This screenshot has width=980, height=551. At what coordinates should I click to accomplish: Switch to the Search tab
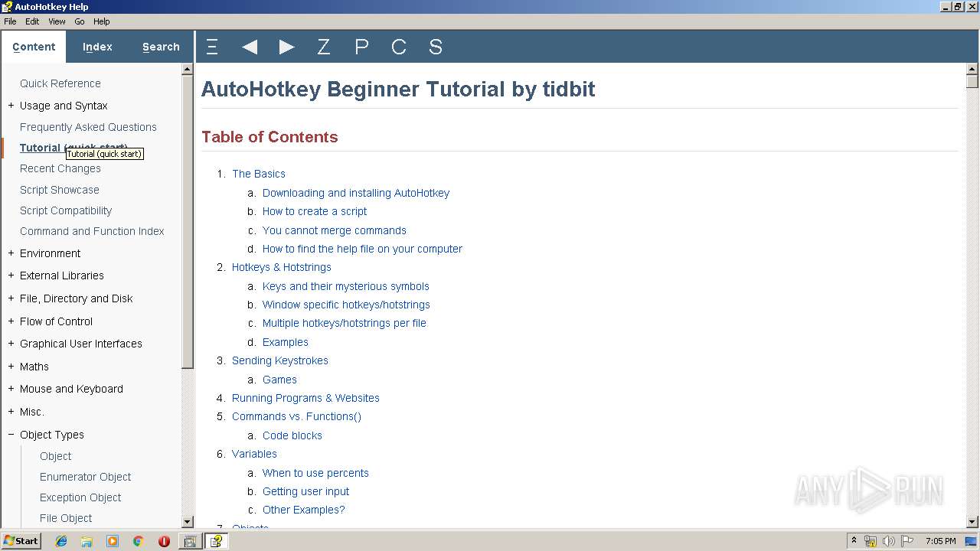(x=161, y=47)
